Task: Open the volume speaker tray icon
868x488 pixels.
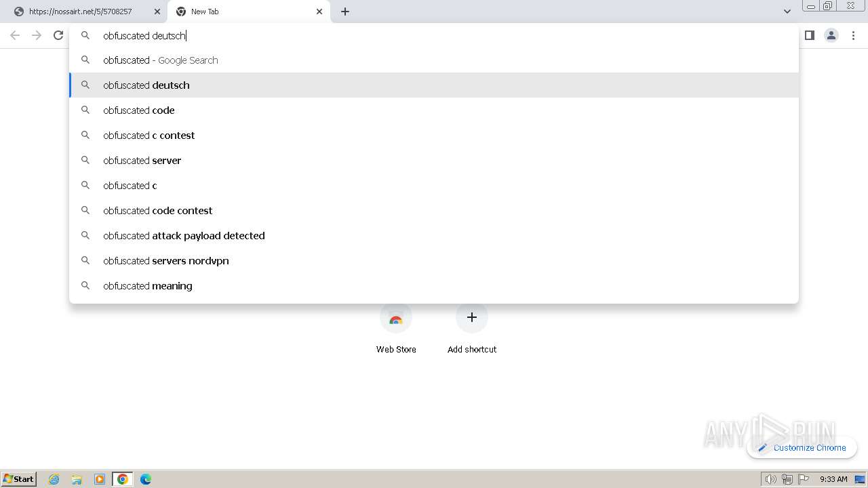Action: point(771,479)
